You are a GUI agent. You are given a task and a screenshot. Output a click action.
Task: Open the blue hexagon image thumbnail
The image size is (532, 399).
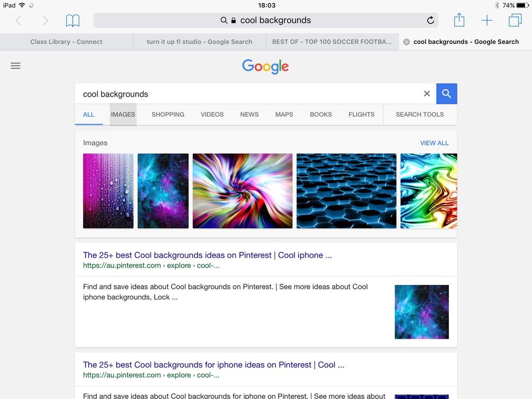tap(346, 191)
